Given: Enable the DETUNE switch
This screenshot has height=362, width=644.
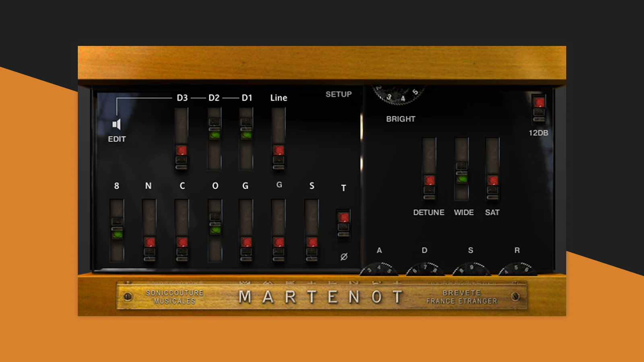Looking at the screenshot, I should tap(429, 169).
